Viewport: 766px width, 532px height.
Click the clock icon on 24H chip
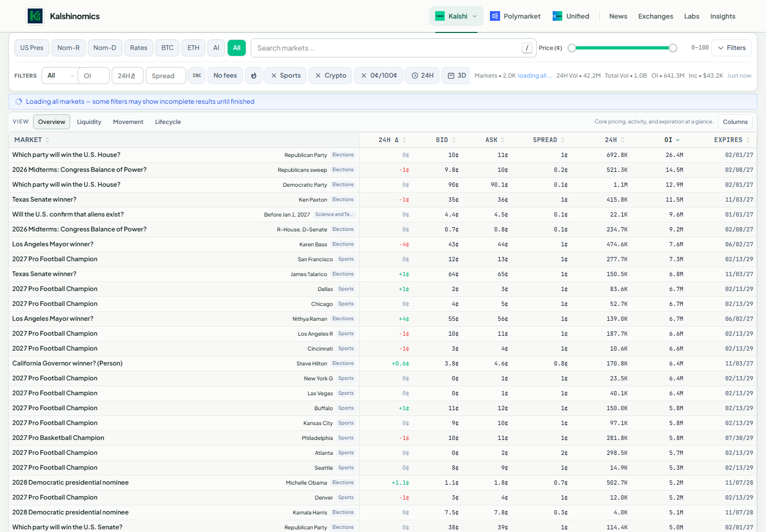(x=415, y=76)
